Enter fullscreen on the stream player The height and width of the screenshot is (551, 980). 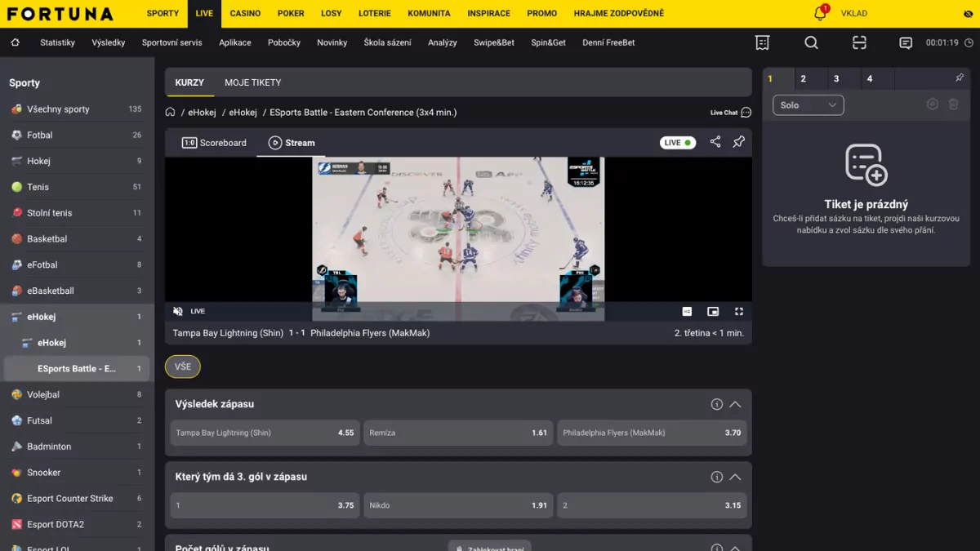pyautogui.click(x=739, y=311)
